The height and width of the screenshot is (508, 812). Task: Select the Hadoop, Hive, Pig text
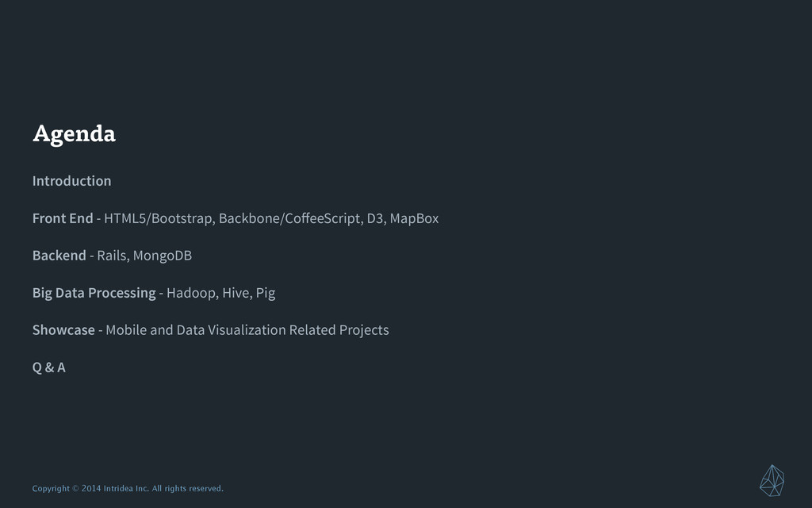(x=220, y=294)
